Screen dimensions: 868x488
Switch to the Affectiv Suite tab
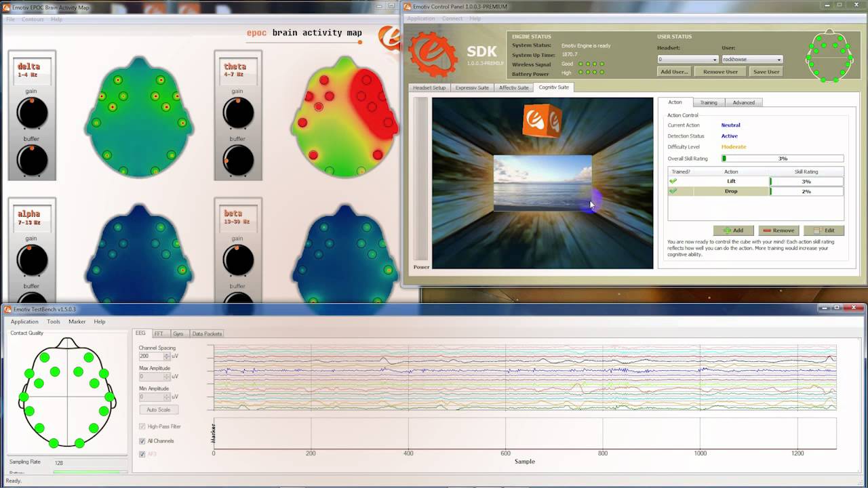click(x=513, y=87)
